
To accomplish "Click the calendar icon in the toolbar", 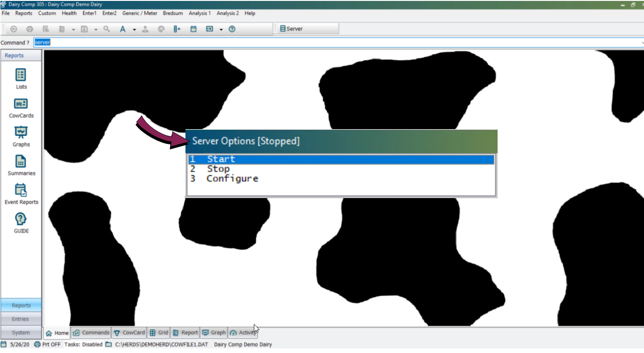I will click(194, 29).
